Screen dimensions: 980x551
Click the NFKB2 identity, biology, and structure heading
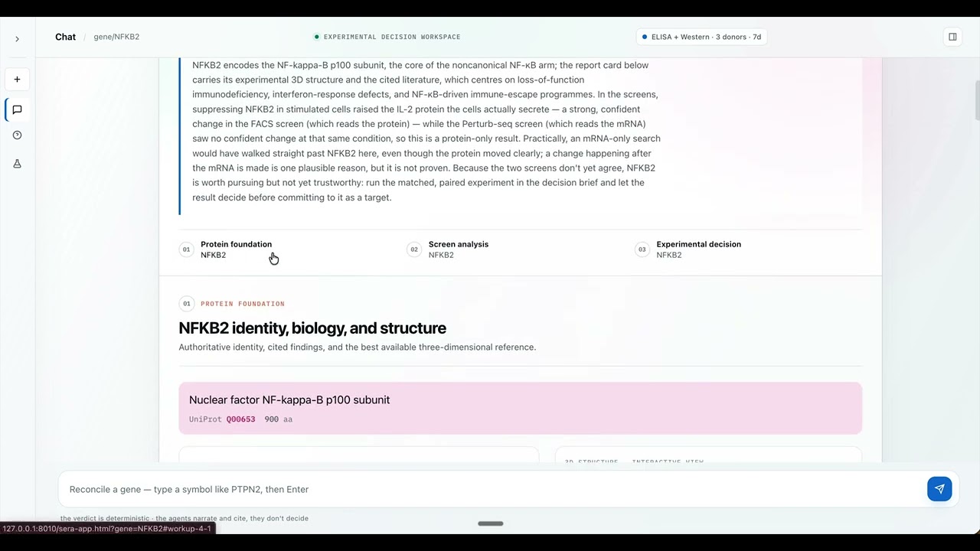click(312, 328)
